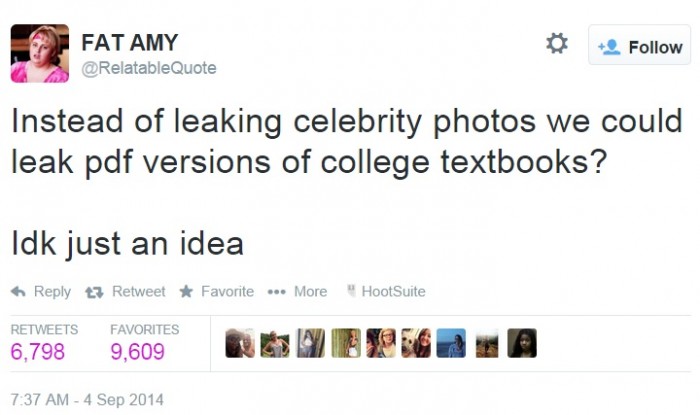Screen dimensions: 700x415
Task: Click the last avatar in the row
Action: [x=521, y=343]
